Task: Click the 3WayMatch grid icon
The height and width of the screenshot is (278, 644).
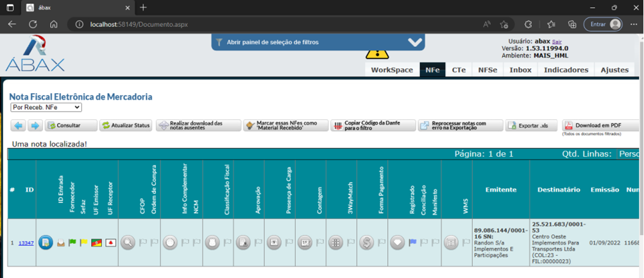Action: (335, 243)
